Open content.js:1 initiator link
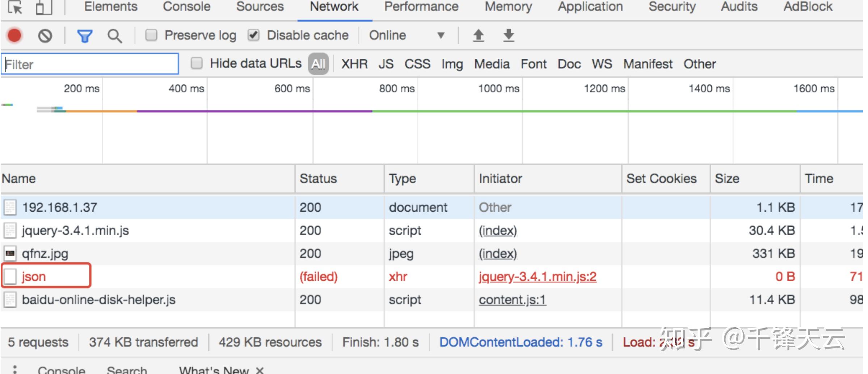The height and width of the screenshot is (374, 868). (x=512, y=300)
